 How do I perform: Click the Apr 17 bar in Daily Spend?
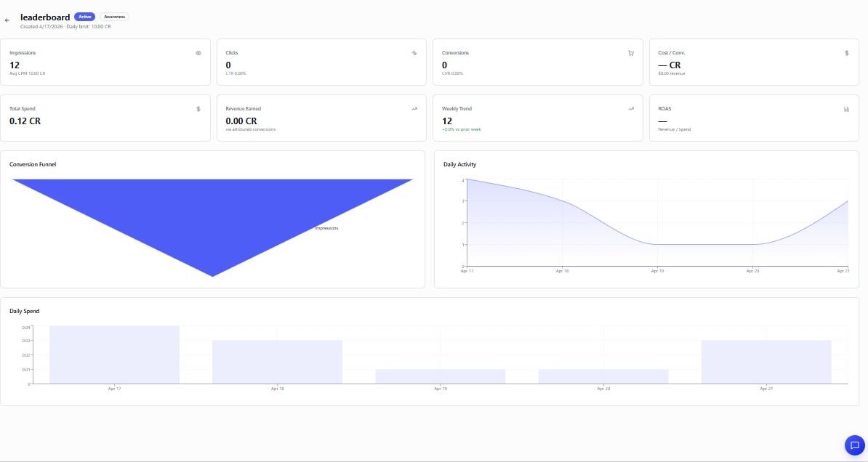click(114, 354)
